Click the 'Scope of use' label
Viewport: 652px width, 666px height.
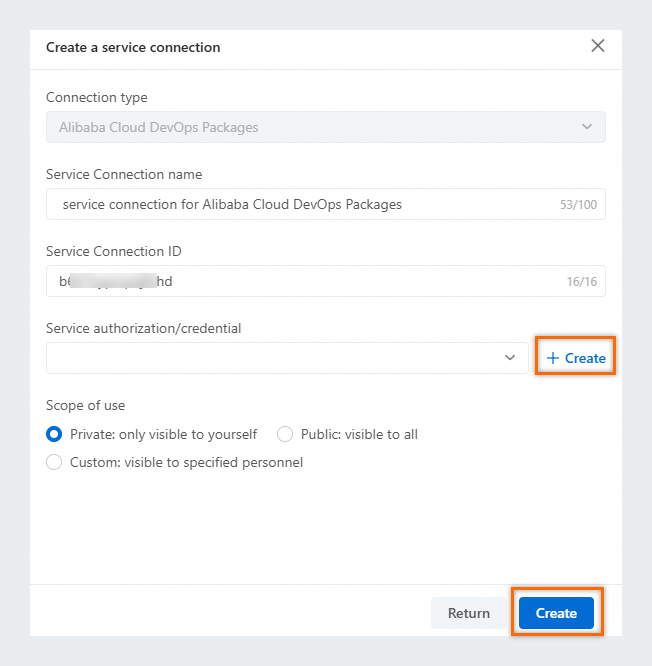point(85,405)
